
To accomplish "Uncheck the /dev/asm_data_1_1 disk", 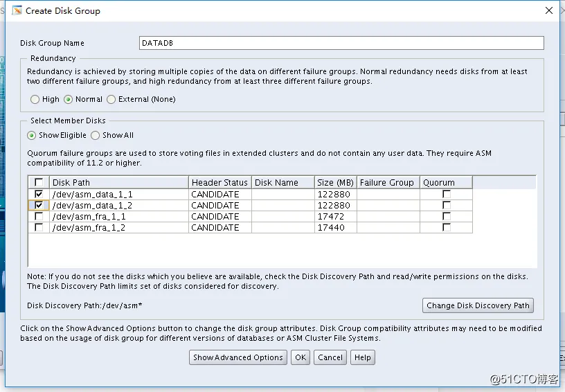I will pyautogui.click(x=39, y=195).
